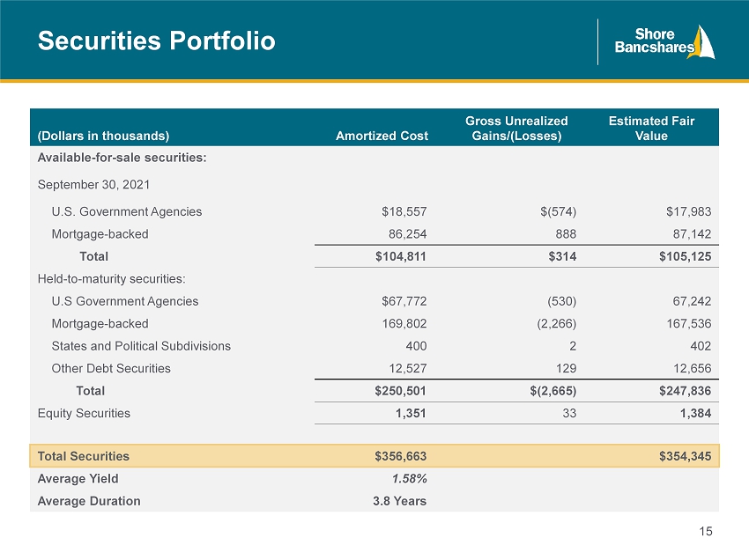This screenshot has height=560, width=749.
Task: Click the $104,811 available-for-sale total
Action: 400,256
